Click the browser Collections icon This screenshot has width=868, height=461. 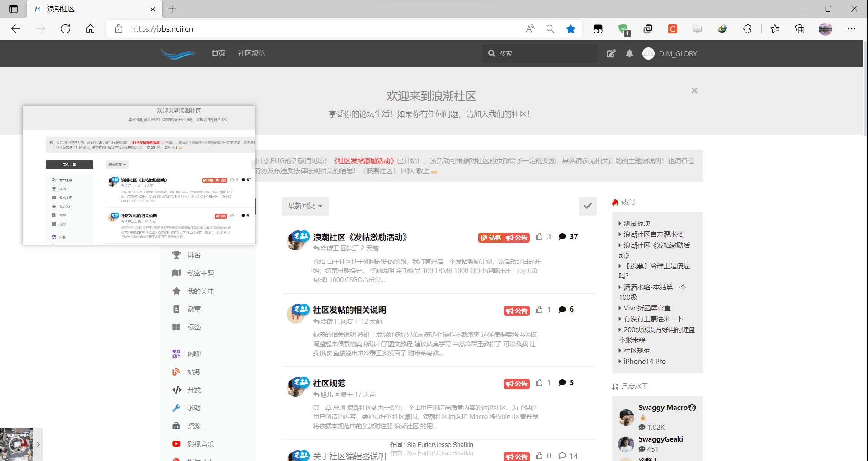coord(800,29)
